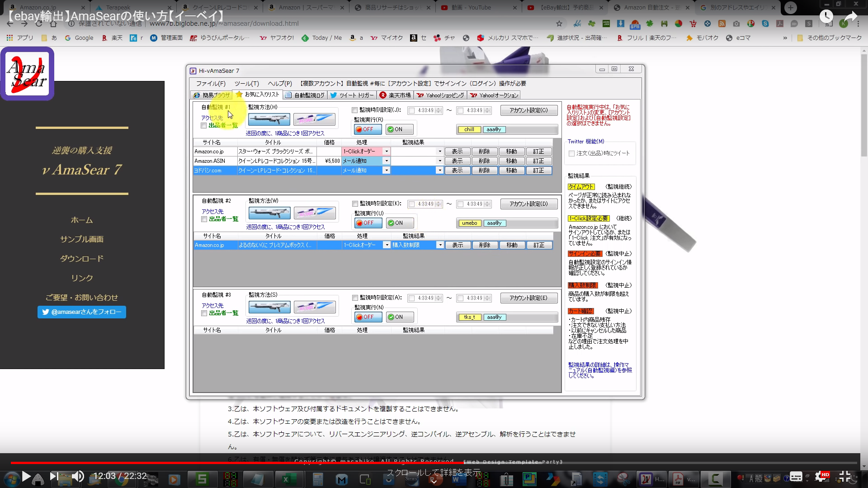Switch to ツイート トリガー tab
The width and height of the screenshot is (868, 488).
coord(352,95)
